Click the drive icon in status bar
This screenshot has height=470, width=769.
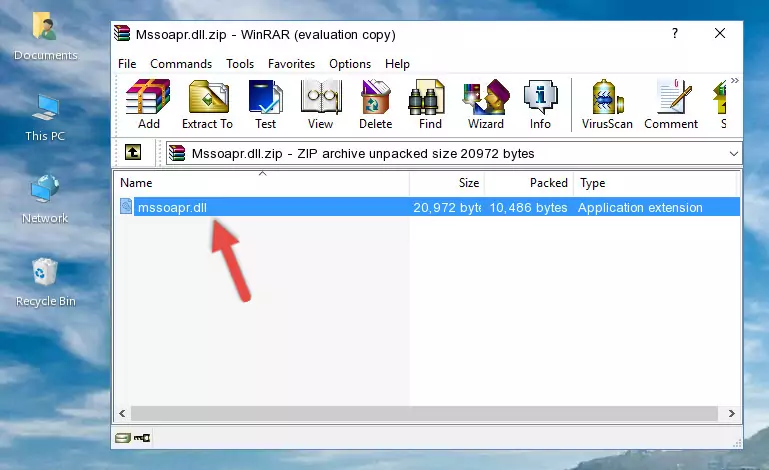click(x=123, y=438)
